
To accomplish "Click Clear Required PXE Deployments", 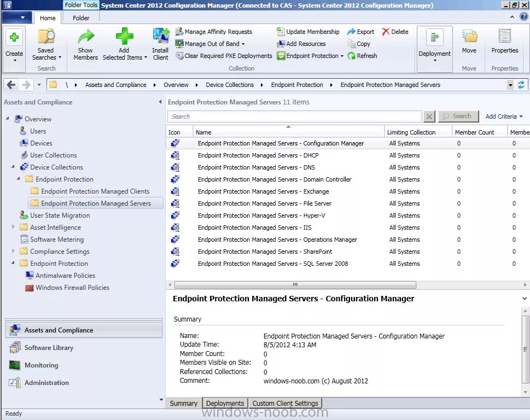I will (224, 56).
